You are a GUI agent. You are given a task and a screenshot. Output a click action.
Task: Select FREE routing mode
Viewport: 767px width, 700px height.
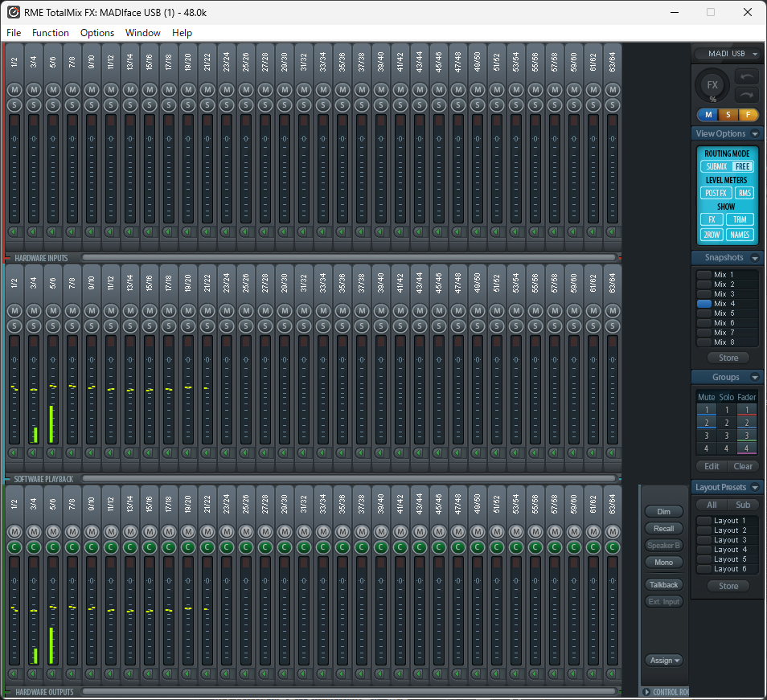(743, 166)
